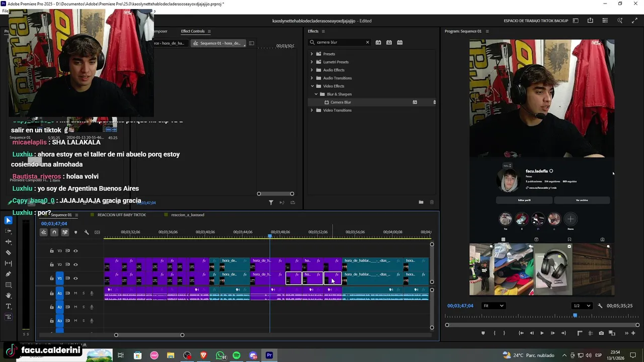Solo audio track A2
The height and width of the screenshot is (362, 644).
[84, 307]
